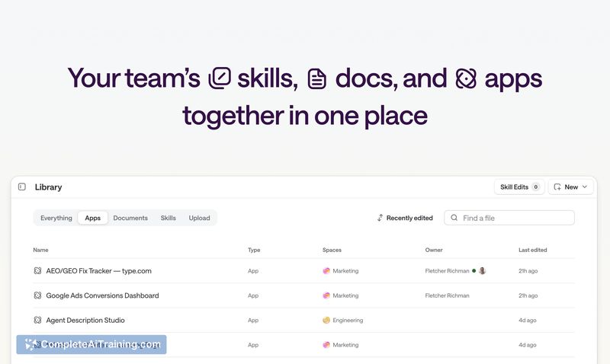Click the Engineering space icon

326,320
